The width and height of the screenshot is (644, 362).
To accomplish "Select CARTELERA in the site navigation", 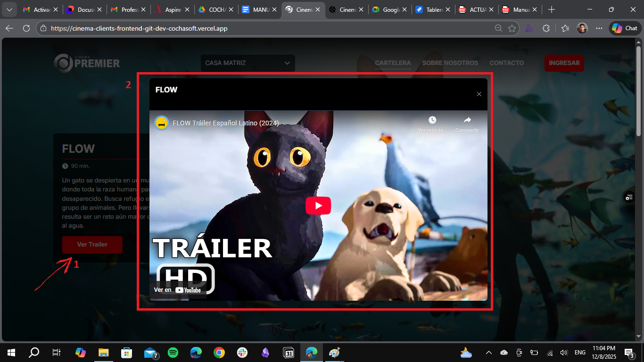I will tap(393, 63).
